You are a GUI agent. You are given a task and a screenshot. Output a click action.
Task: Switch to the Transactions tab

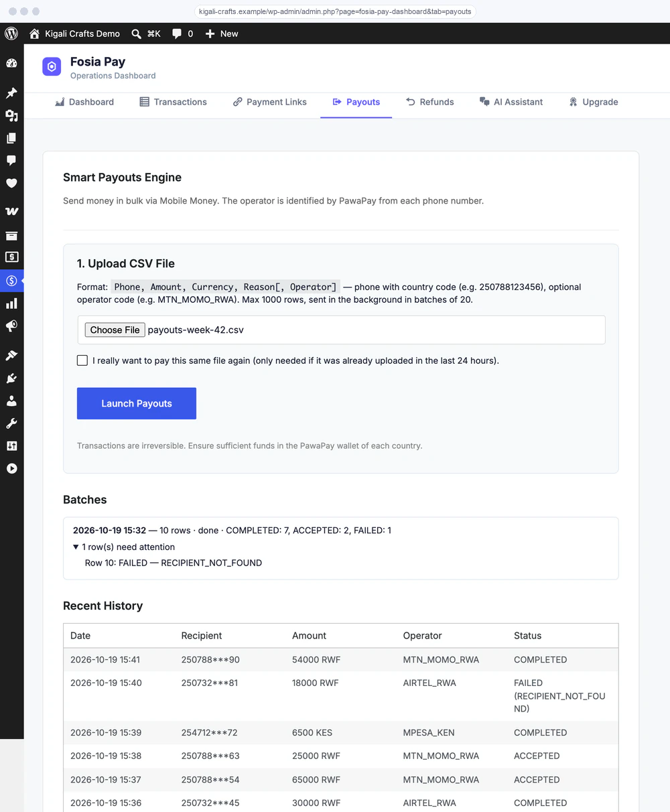pyautogui.click(x=173, y=102)
